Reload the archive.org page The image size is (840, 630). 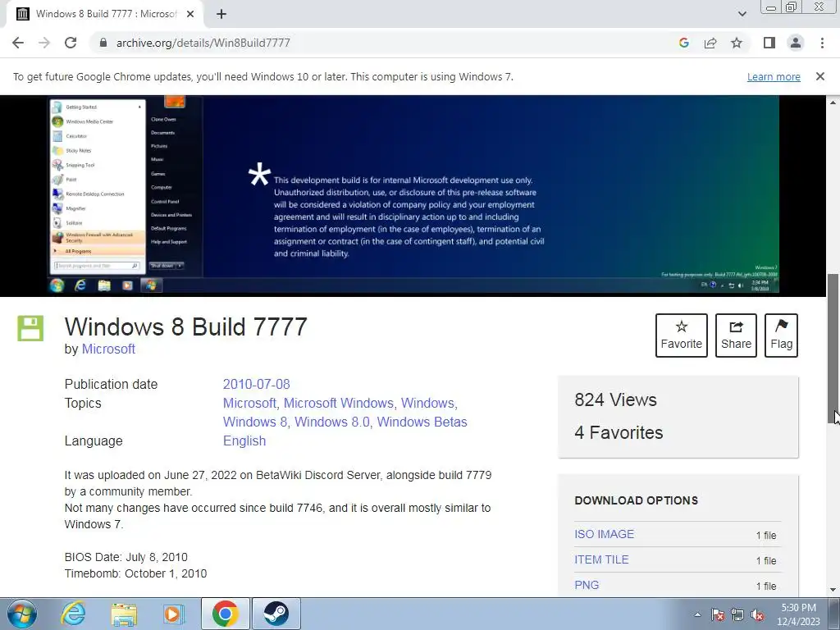click(x=71, y=43)
